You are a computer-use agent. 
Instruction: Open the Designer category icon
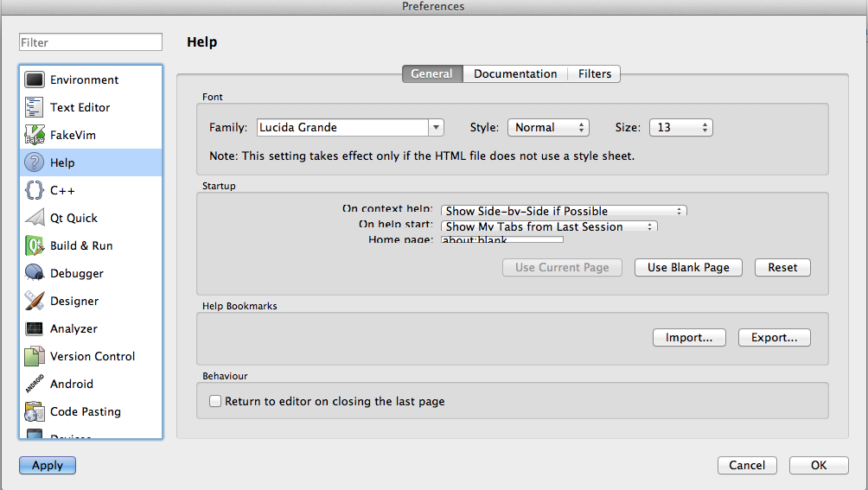35,302
